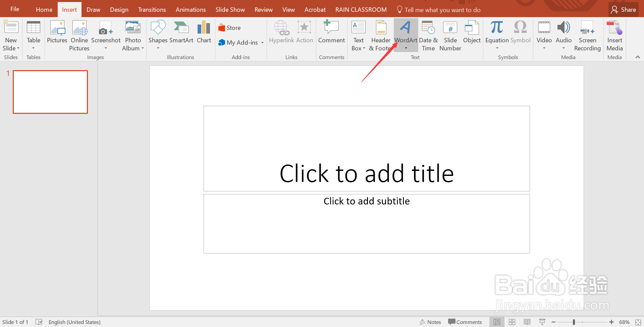Add a Comment to the slide

point(331,32)
